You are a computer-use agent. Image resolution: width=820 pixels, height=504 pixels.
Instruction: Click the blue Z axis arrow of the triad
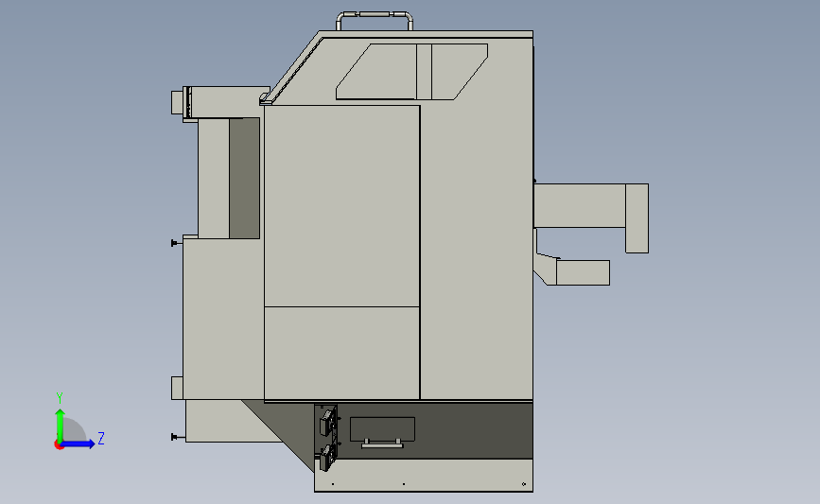78,443
